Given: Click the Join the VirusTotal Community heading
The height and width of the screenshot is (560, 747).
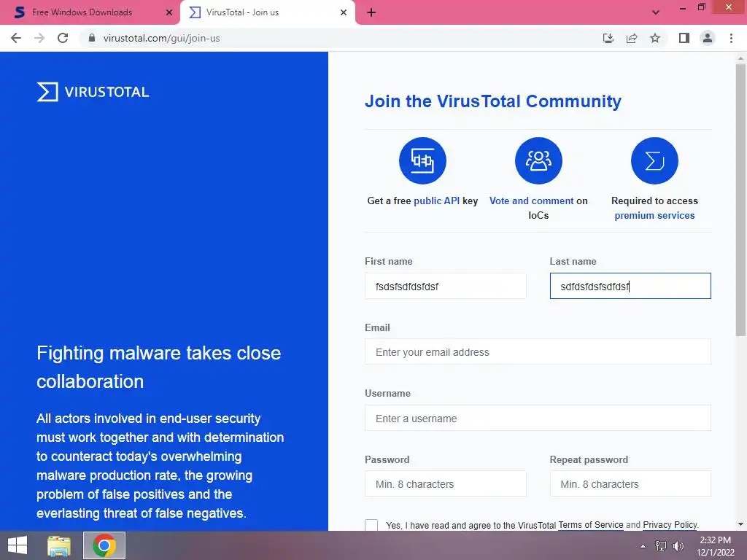Looking at the screenshot, I should 493,101.
